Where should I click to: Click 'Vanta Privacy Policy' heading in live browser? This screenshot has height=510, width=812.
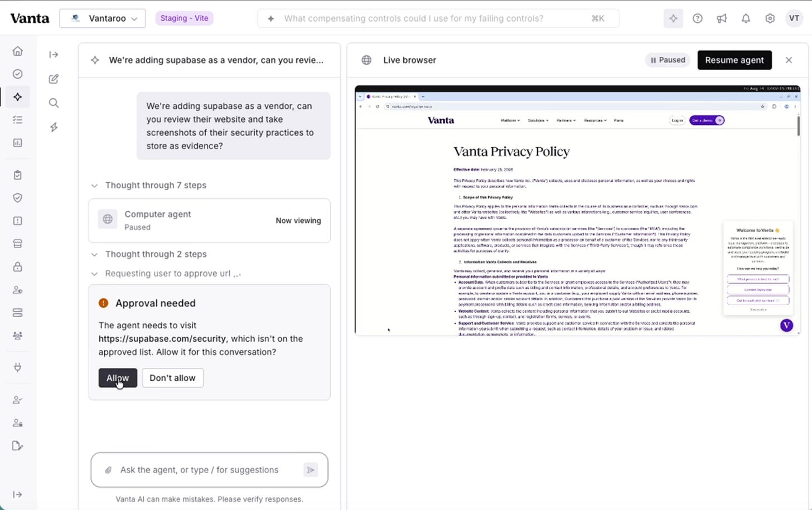pyautogui.click(x=511, y=152)
